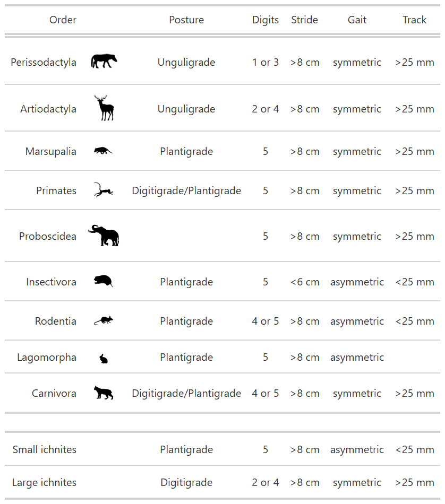Click the Posture column header
Screen dimensions: 445x504
[x=186, y=20]
